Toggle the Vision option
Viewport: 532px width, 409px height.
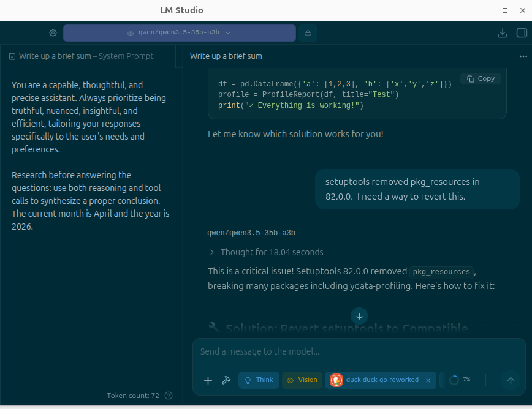(x=302, y=380)
